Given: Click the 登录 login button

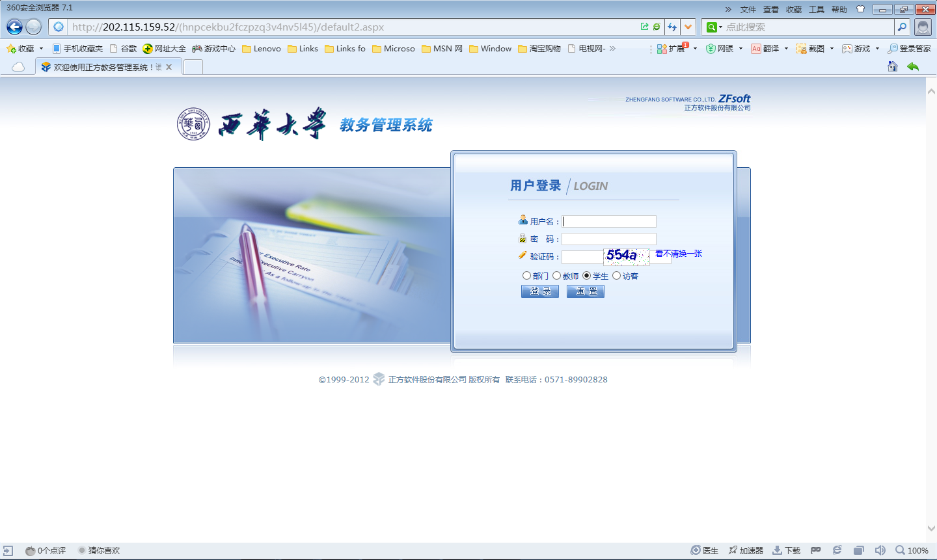Looking at the screenshot, I should pyautogui.click(x=539, y=291).
